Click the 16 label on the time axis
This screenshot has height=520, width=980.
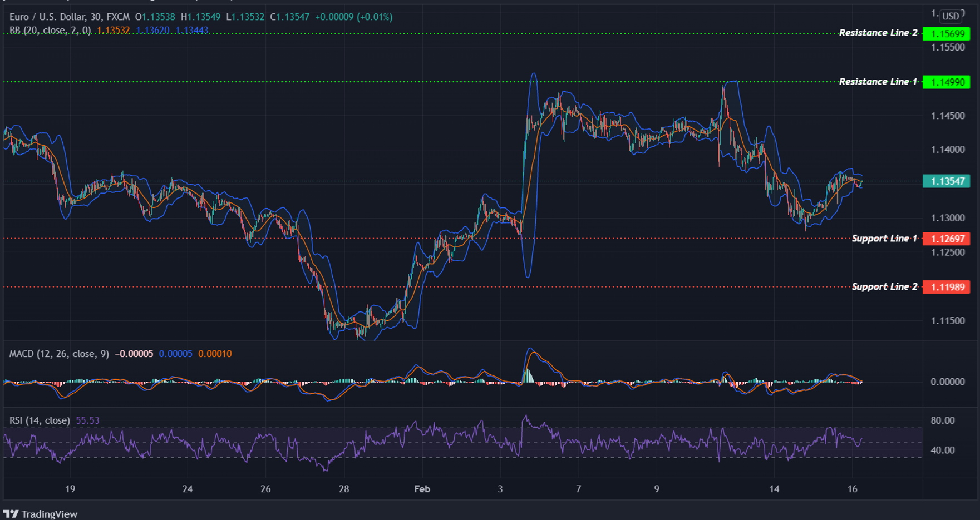[852, 489]
